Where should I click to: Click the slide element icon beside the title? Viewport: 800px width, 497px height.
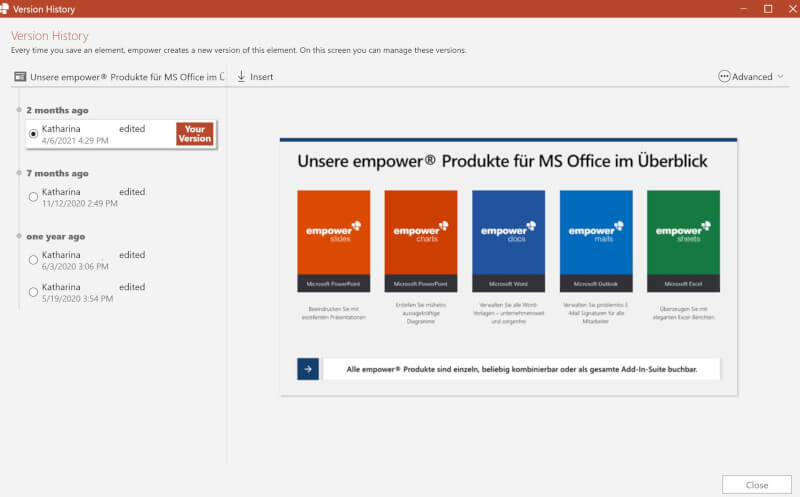tap(20, 77)
